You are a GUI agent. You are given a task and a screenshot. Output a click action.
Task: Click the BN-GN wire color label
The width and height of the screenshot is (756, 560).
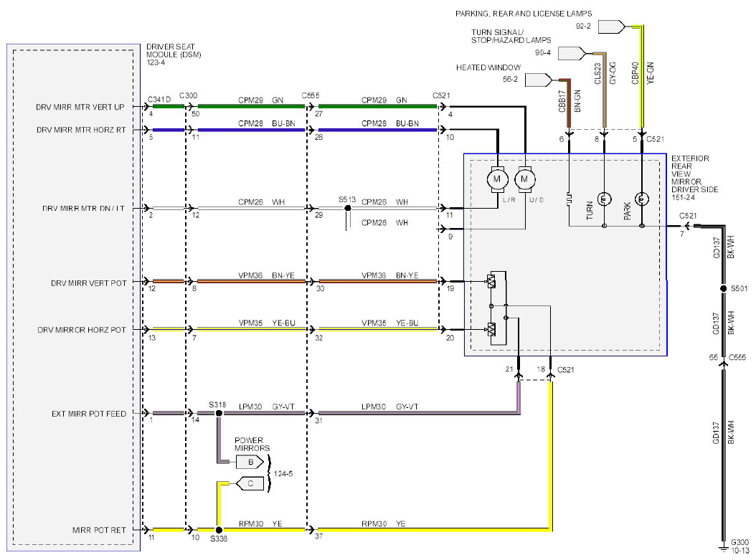tap(577, 102)
